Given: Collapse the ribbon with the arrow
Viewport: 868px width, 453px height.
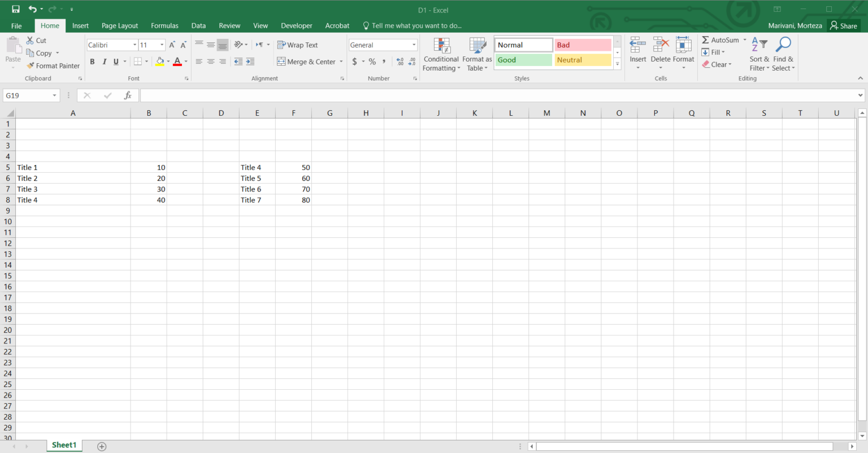Looking at the screenshot, I should click(x=860, y=79).
